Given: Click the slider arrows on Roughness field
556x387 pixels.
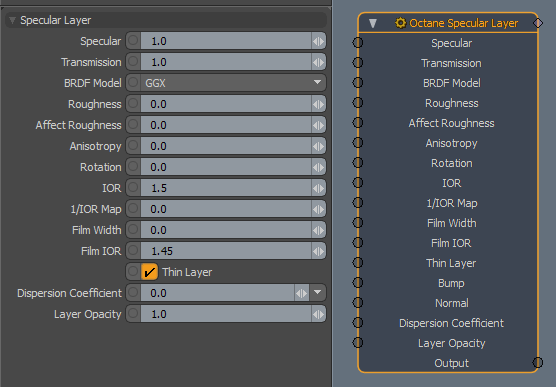Looking at the screenshot, I should pos(318,104).
